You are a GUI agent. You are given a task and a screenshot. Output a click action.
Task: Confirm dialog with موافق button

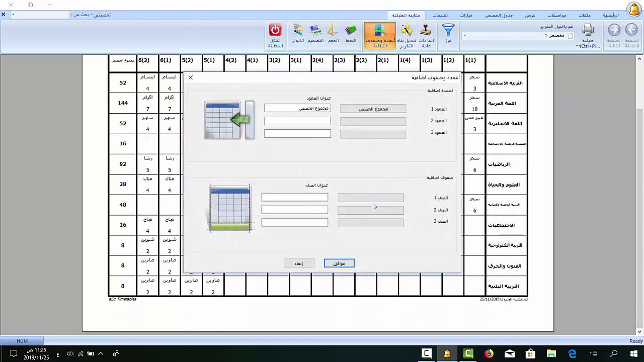339,263
